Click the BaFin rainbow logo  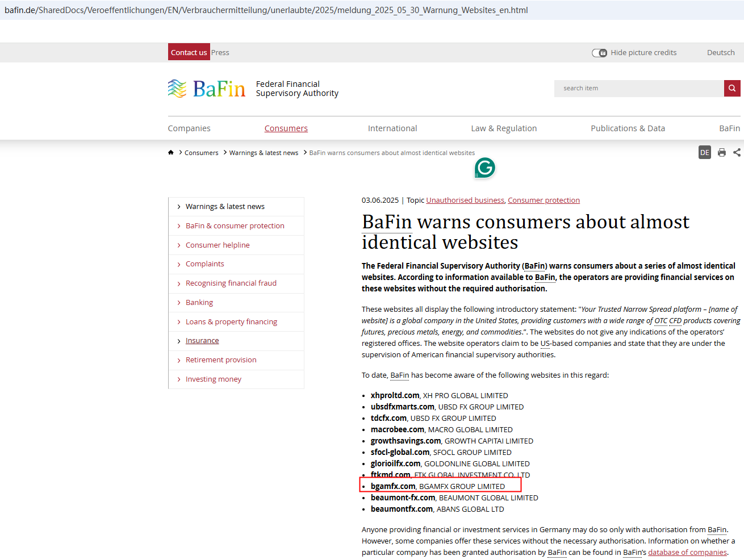click(207, 89)
